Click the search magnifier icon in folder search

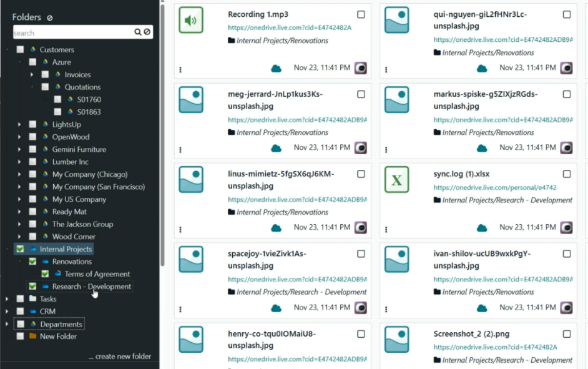tap(138, 32)
